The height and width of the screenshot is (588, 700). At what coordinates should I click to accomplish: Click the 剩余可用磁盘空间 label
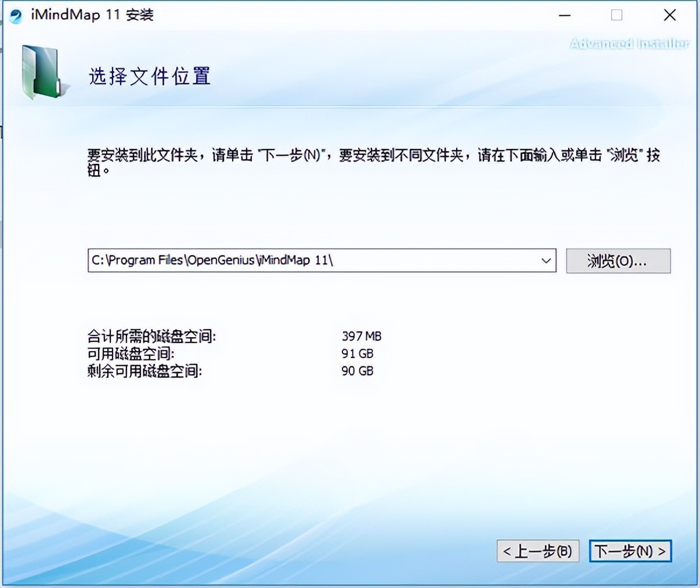(144, 370)
